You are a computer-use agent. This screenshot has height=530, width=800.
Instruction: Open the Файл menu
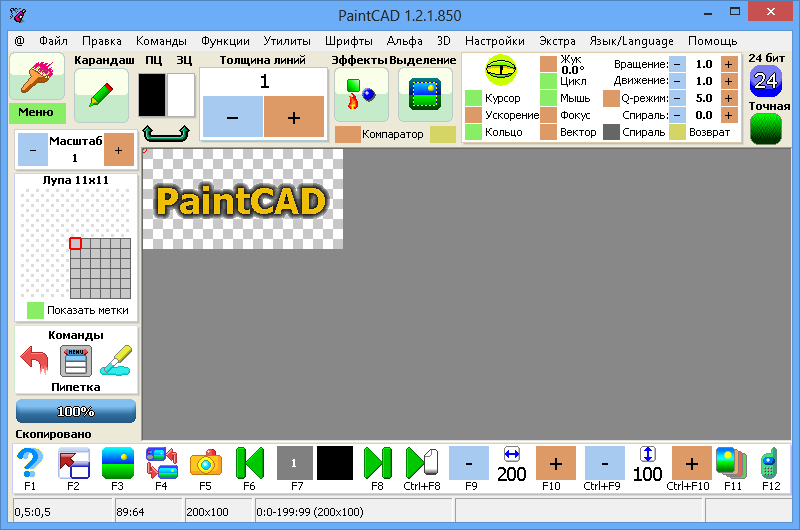coord(53,41)
